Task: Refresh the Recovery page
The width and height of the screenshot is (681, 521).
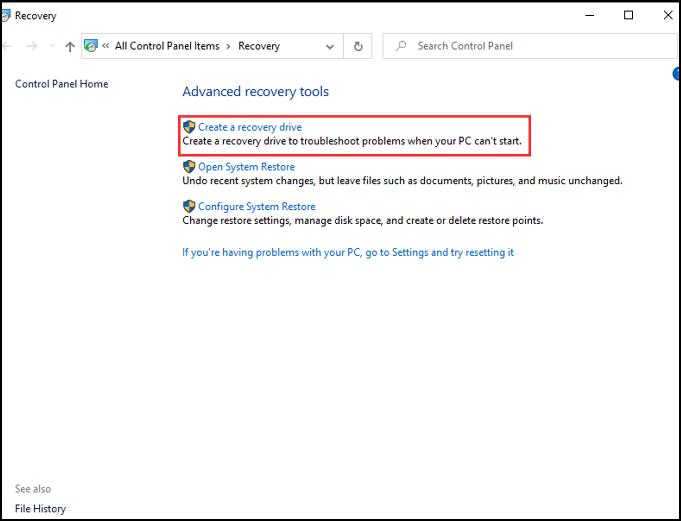Action: (358, 46)
